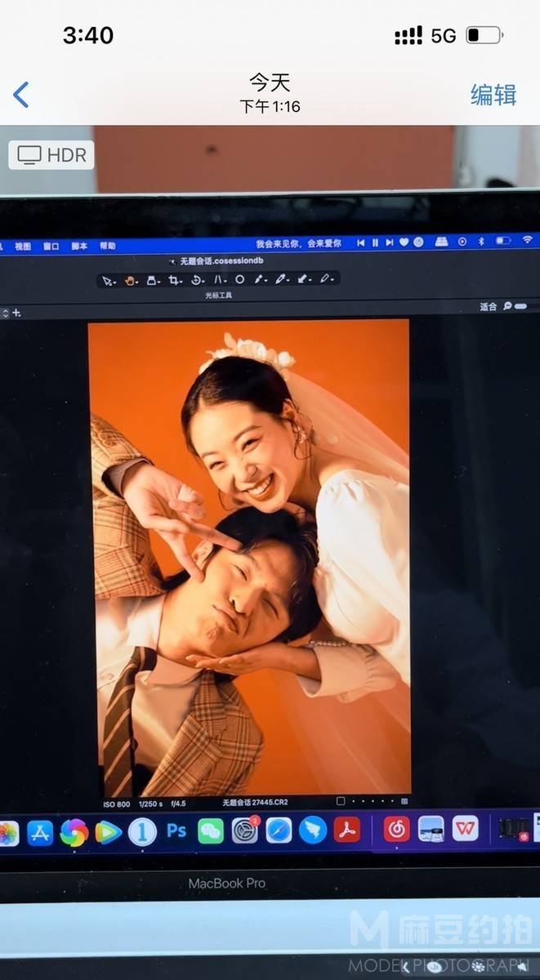Tap the HDR badge on the photo
This screenshot has width=540, height=980.
click(x=51, y=155)
